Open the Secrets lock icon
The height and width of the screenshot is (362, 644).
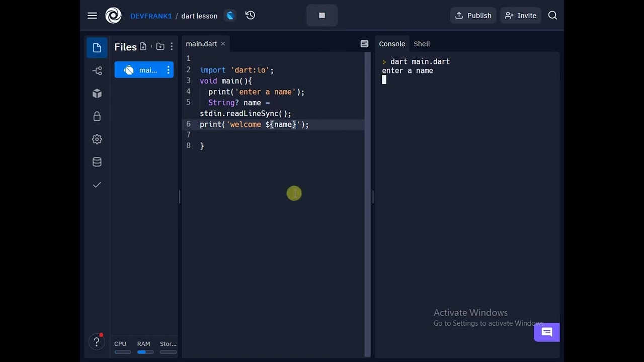click(97, 116)
